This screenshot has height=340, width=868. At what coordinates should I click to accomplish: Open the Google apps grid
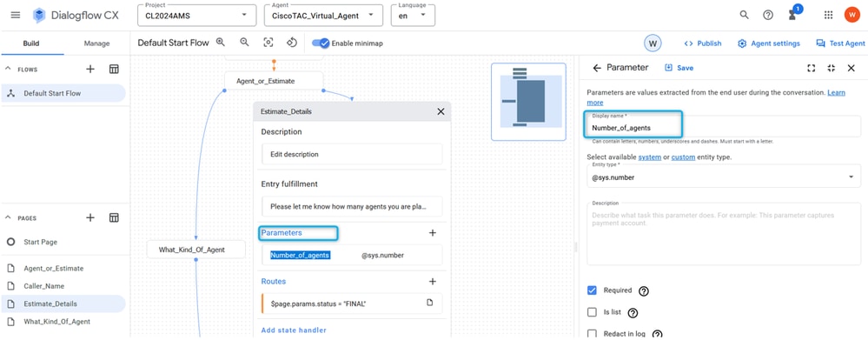click(828, 15)
